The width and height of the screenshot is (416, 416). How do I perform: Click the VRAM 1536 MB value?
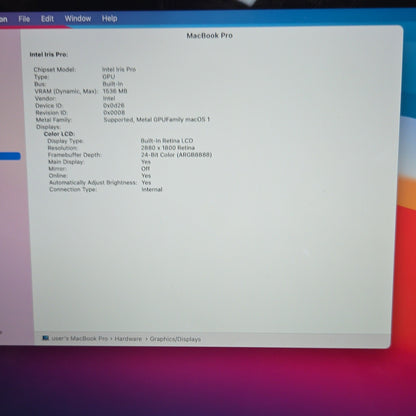[x=115, y=91]
